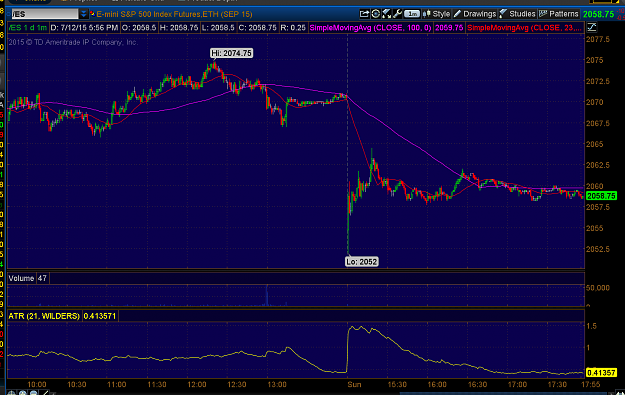Click the Volume value 47
The image size is (625, 395).
click(x=42, y=278)
